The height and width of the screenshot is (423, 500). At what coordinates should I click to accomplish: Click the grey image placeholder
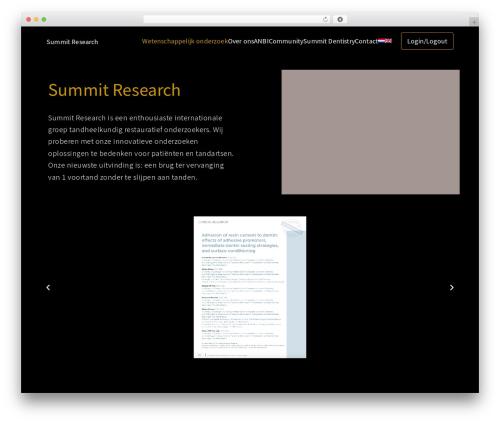click(370, 132)
